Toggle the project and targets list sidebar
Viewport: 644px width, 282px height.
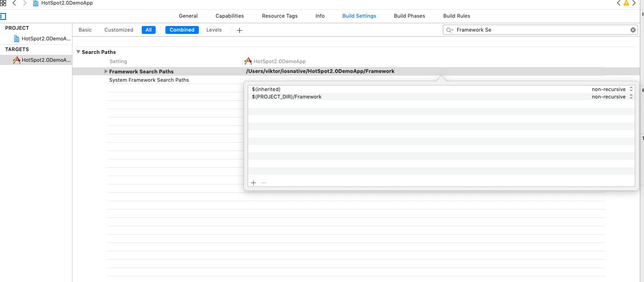(x=3, y=16)
